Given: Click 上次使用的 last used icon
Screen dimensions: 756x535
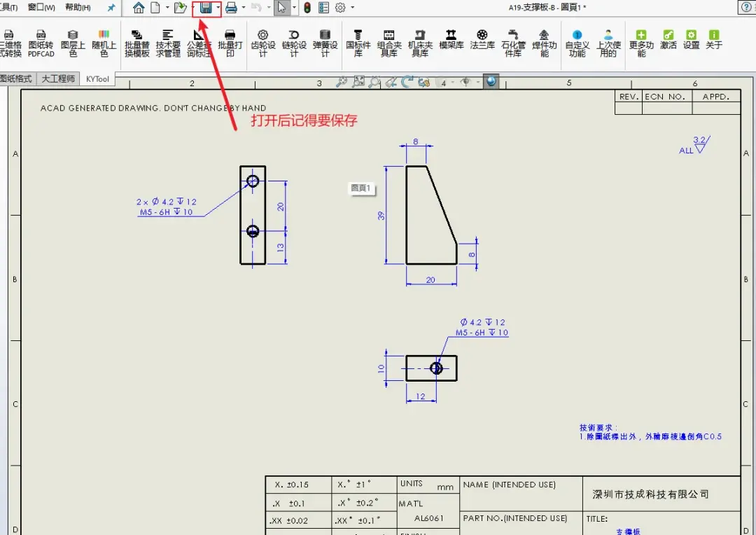Looking at the screenshot, I should [608, 43].
